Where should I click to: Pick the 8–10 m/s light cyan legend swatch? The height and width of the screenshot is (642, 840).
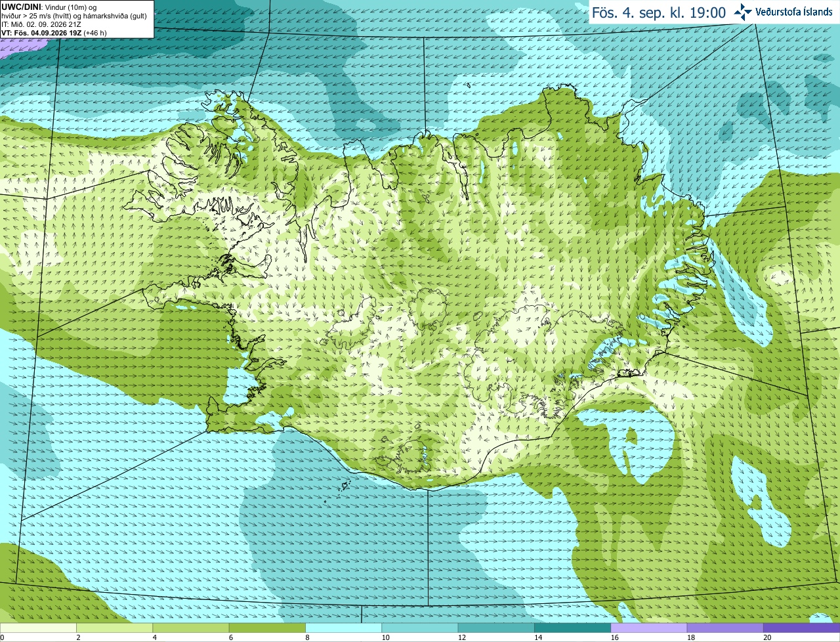343,628
